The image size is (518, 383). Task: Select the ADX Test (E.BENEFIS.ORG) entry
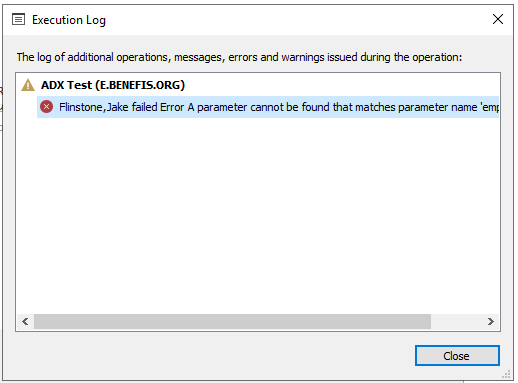tap(113, 85)
